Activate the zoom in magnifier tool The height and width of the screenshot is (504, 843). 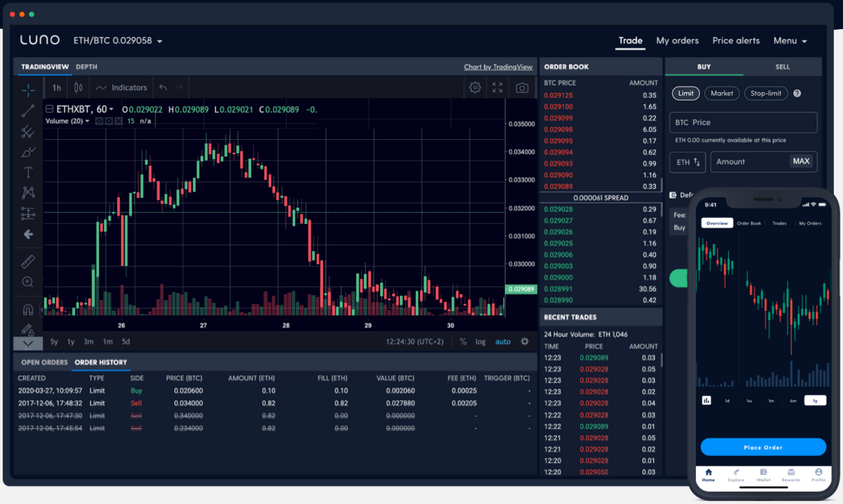(28, 282)
